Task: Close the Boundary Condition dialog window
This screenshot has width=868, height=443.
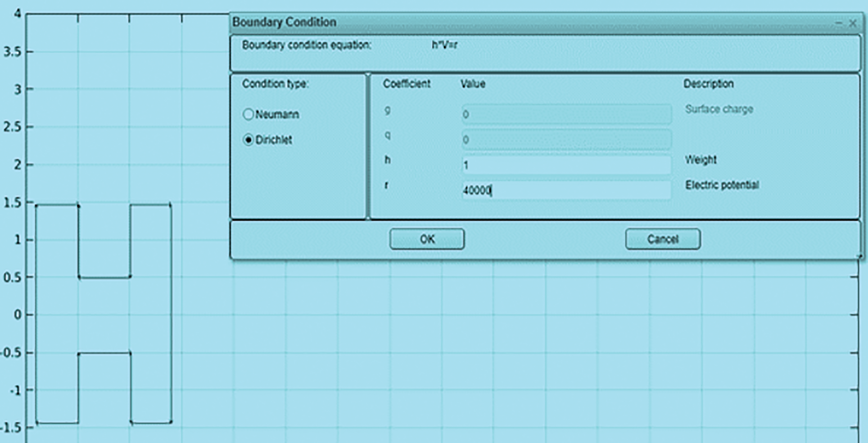Action: [853, 23]
